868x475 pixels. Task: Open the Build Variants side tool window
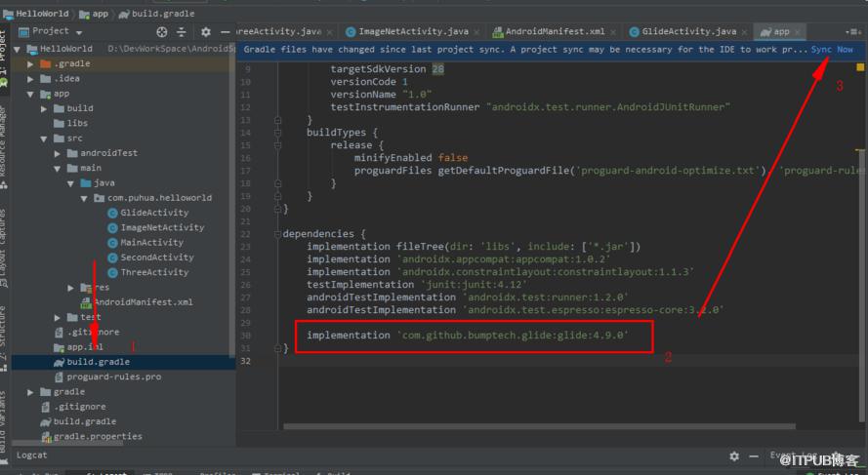5,426
